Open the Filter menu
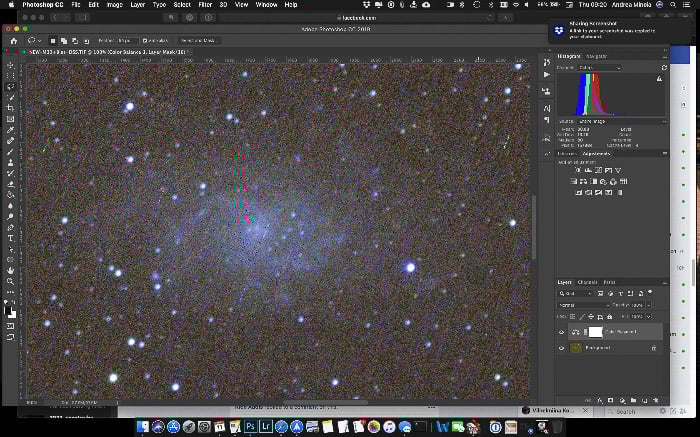Image resolution: width=700 pixels, height=437 pixels. (x=205, y=4)
